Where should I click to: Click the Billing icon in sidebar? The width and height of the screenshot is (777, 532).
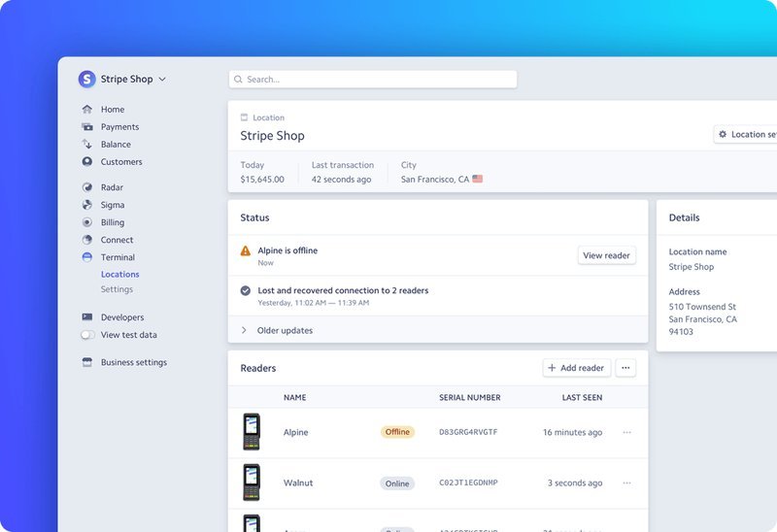pos(87,222)
